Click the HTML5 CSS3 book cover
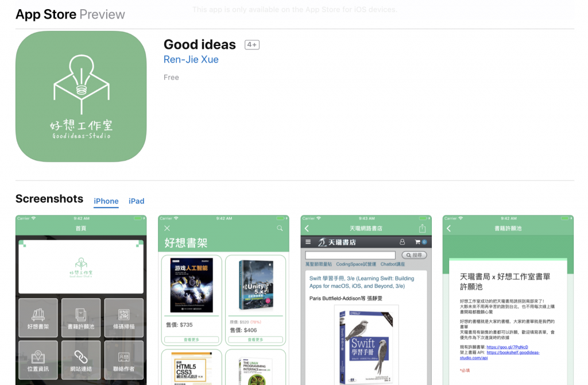This screenshot has width=588, height=385. [192, 369]
